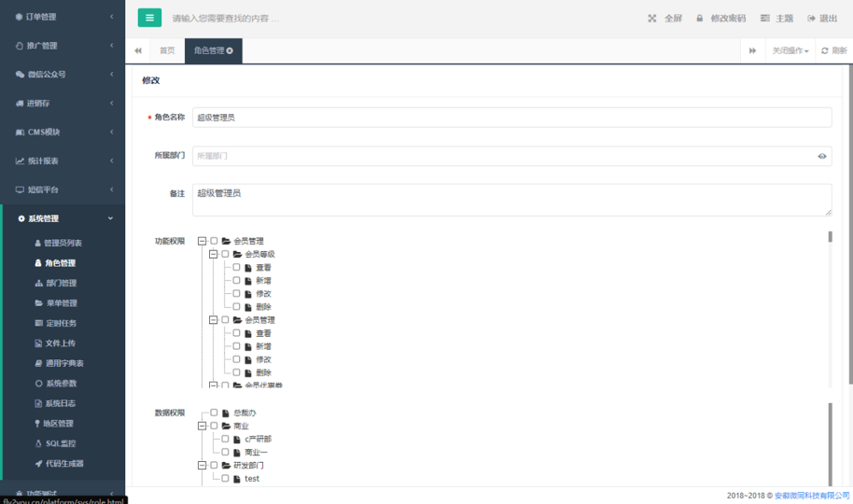Click the 订单管理 sidebar icon

19,17
